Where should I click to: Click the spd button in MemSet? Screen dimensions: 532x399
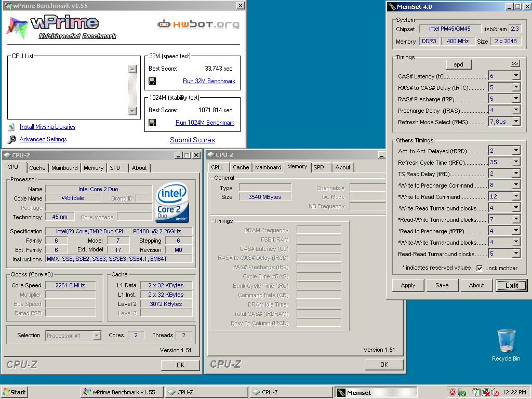point(458,64)
